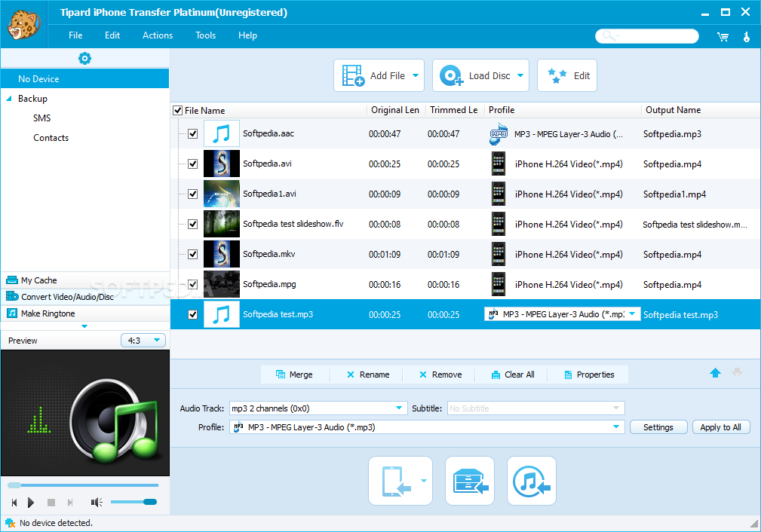This screenshot has height=532, width=761.
Task: Click the preview seek progress bar
Action: 83,485
